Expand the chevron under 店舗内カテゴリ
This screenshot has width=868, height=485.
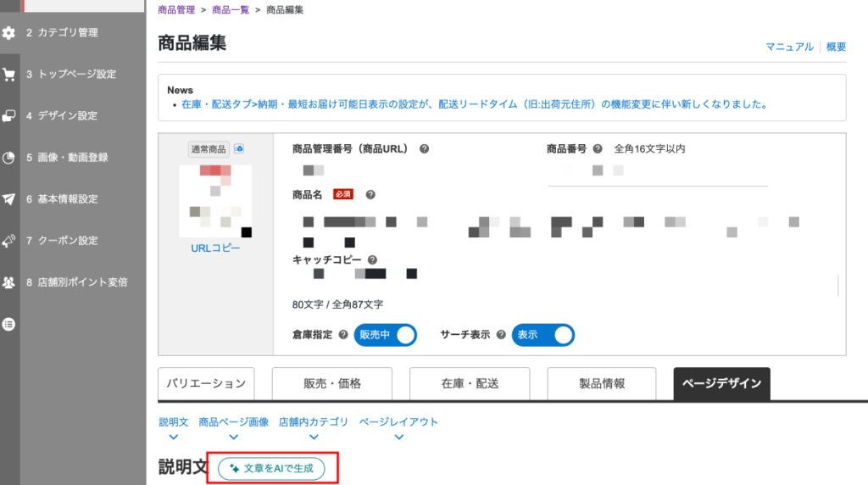coord(314,438)
